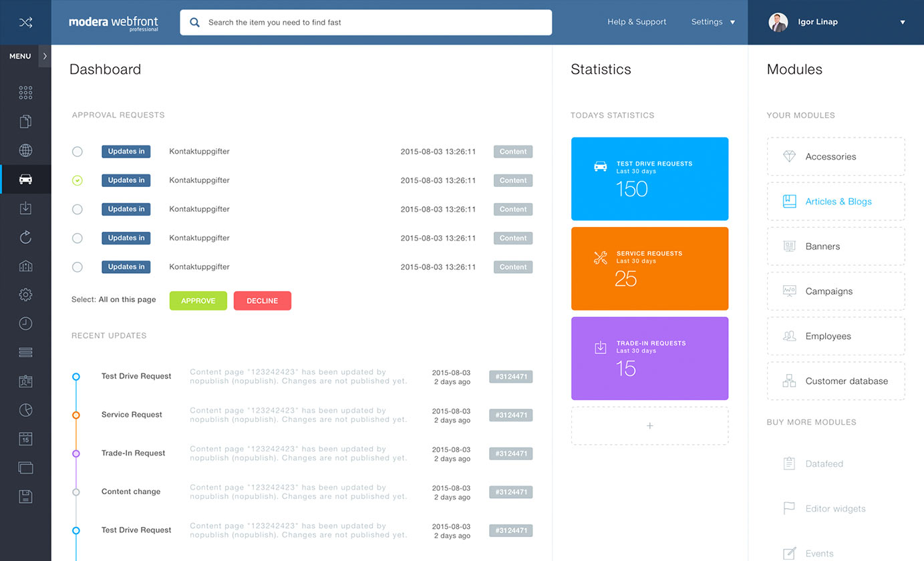Expand the MENU panel chevron
This screenshot has width=924, height=561.
coord(44,56)
